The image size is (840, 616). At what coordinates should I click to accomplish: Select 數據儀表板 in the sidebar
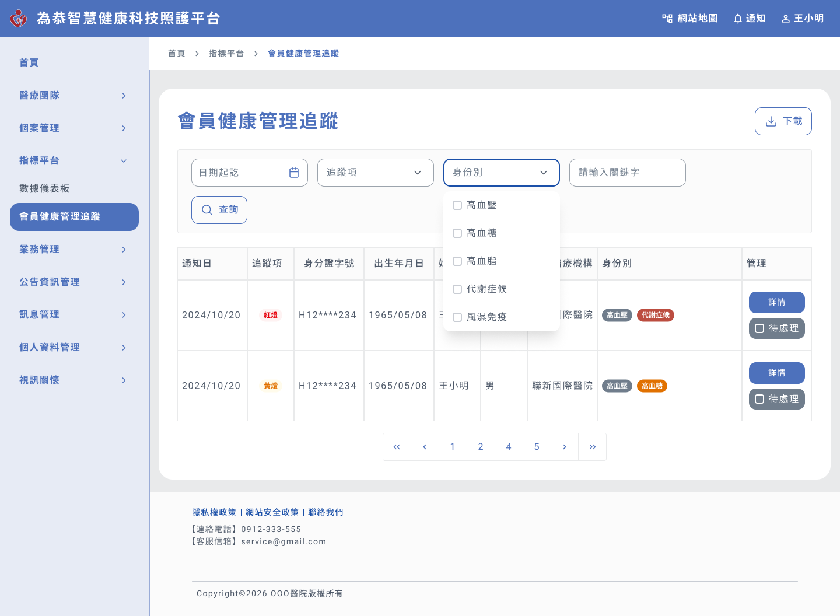pyautogui.click(x=44, y=188)
